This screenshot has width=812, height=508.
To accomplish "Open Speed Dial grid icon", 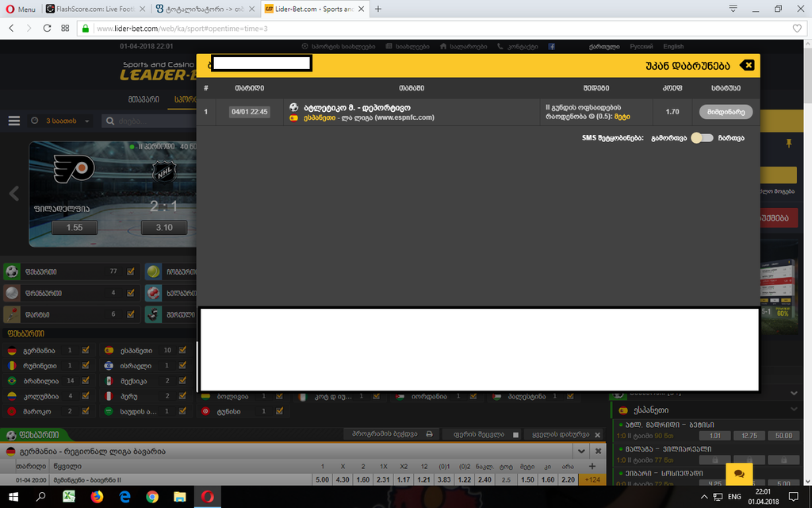I will click(65, 29).
